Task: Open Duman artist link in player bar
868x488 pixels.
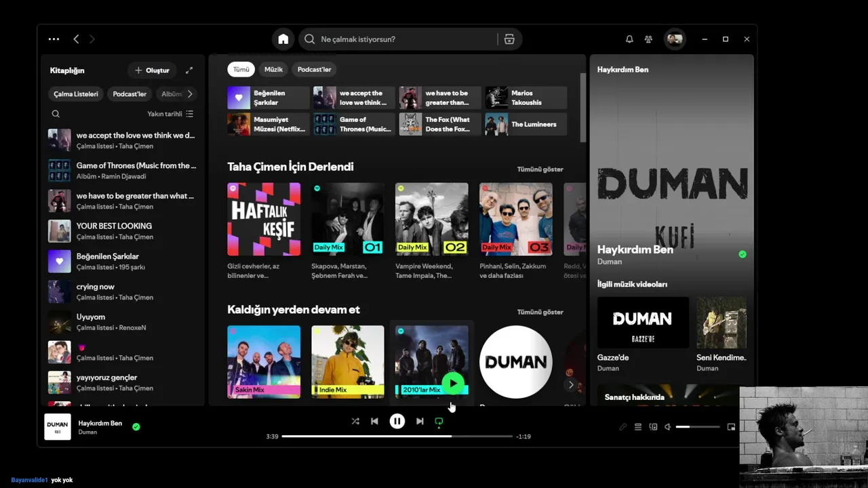Action: (x=87, y=432)
